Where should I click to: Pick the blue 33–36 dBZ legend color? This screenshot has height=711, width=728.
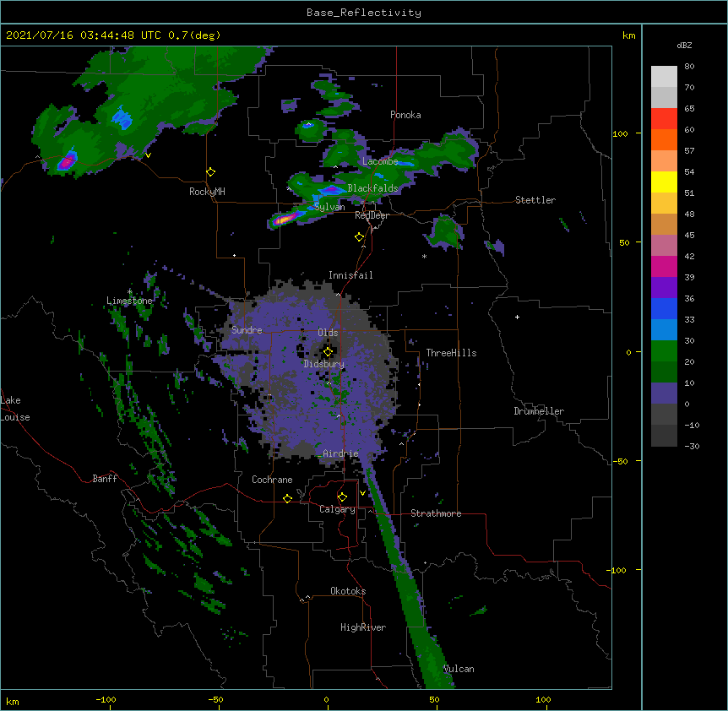[664, 308]
